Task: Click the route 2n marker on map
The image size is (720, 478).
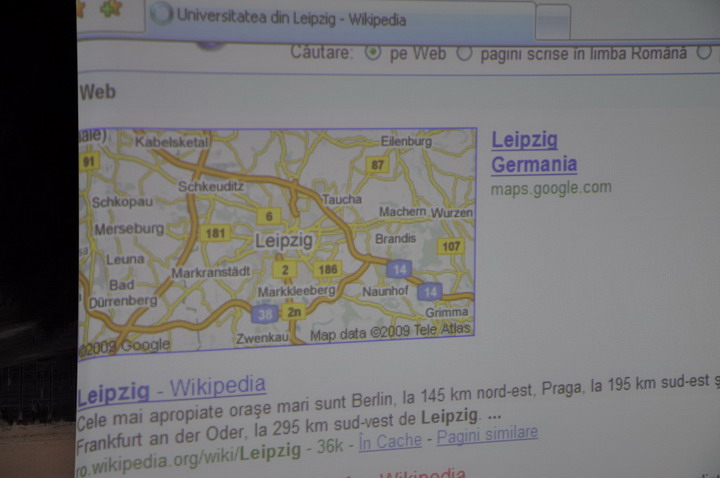Action: point(294,312)
